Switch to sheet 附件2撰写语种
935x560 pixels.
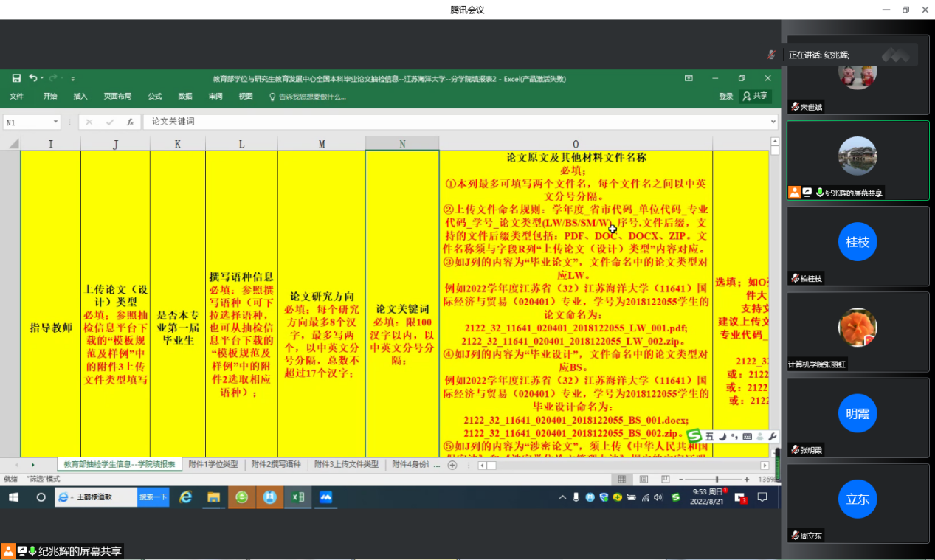pos(275,465)
